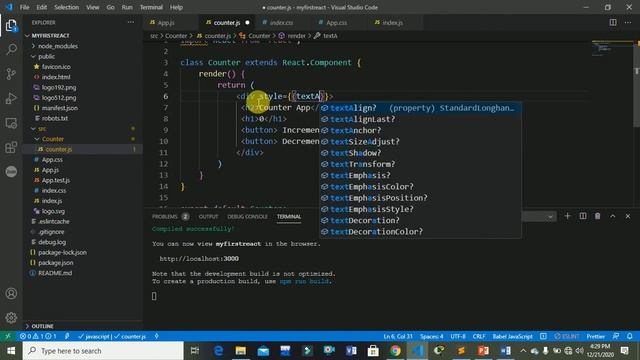Open Windows Start menu
The width and height of the screenshot is (640, 360).
pos(11,351)
